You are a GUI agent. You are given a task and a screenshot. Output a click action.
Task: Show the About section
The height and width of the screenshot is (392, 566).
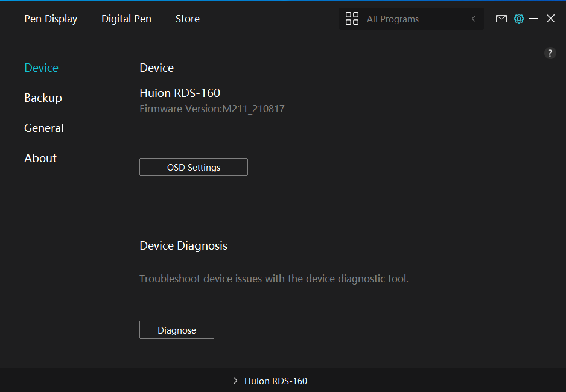tap(40, 158)
